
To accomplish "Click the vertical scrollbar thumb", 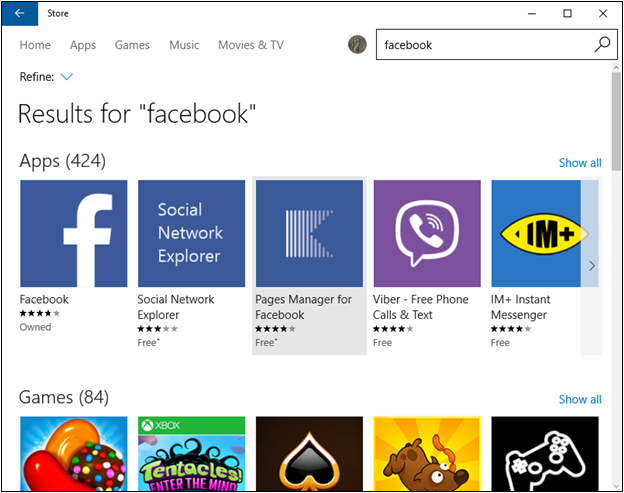I will pos(616,120).
